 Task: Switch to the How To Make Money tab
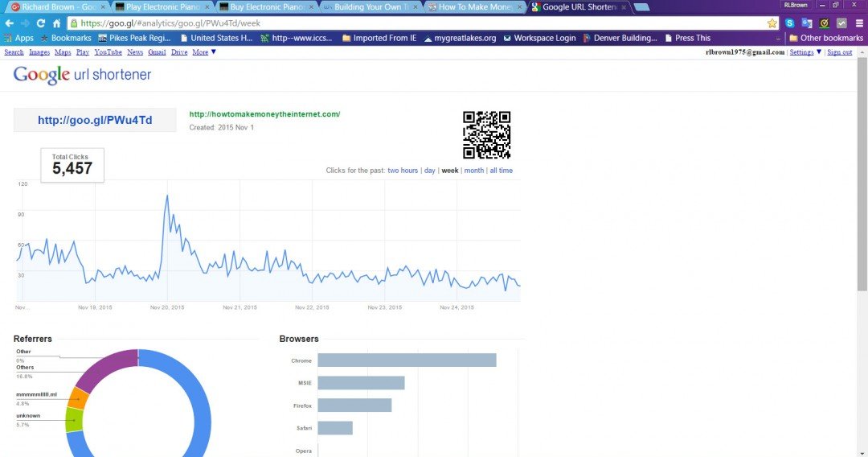(474, 7)
